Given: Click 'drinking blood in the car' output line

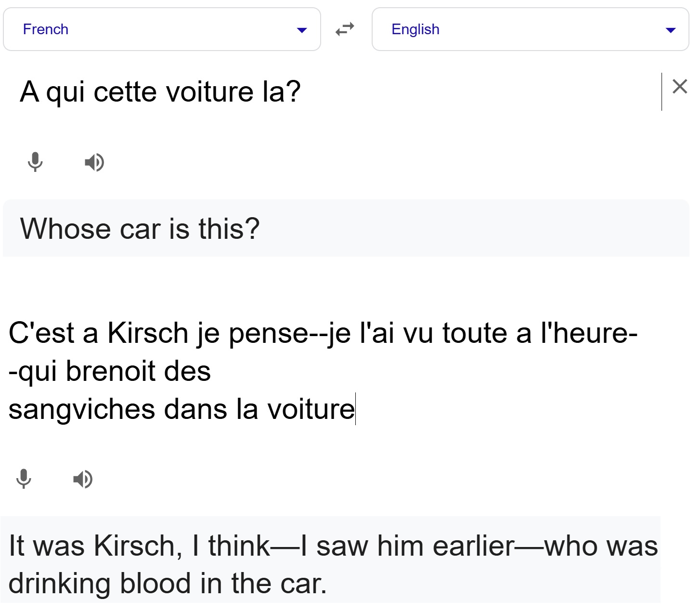Looking at the screenshot, I should pos(168,583).
